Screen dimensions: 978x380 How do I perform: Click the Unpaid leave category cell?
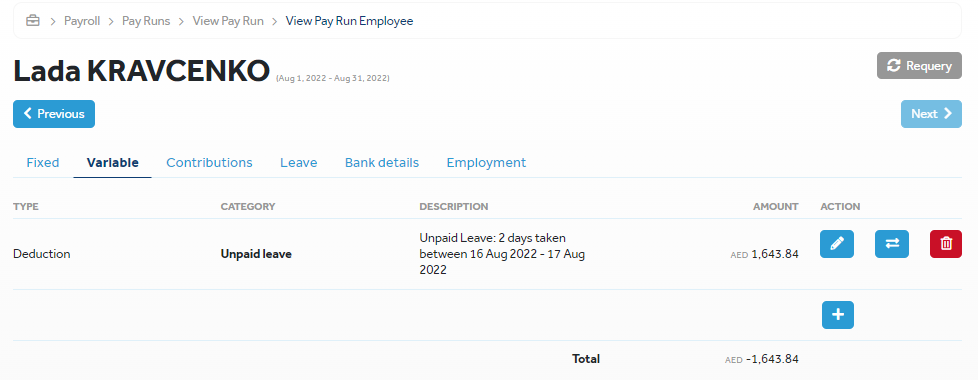click(x=256, y=254)
